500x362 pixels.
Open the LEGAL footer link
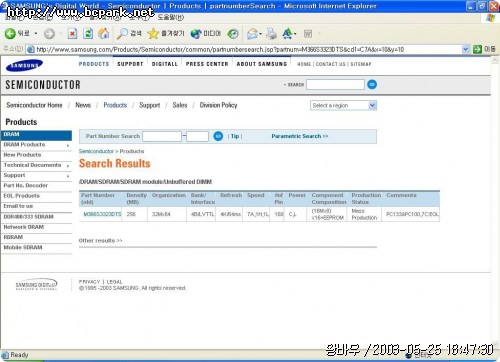point(114,282)
